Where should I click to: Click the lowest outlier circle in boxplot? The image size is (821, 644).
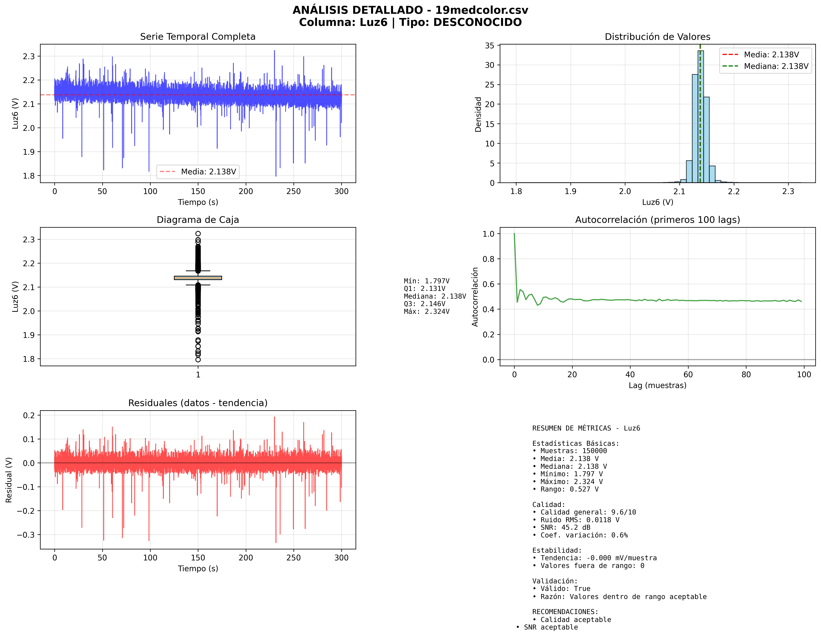click(198, 360)
